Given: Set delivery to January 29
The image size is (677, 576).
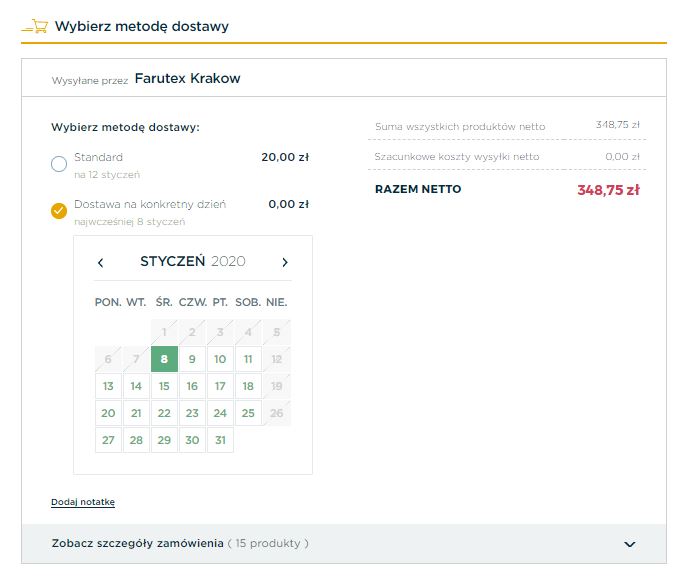Looking at the screenshot, I should [x=164, y=440].
